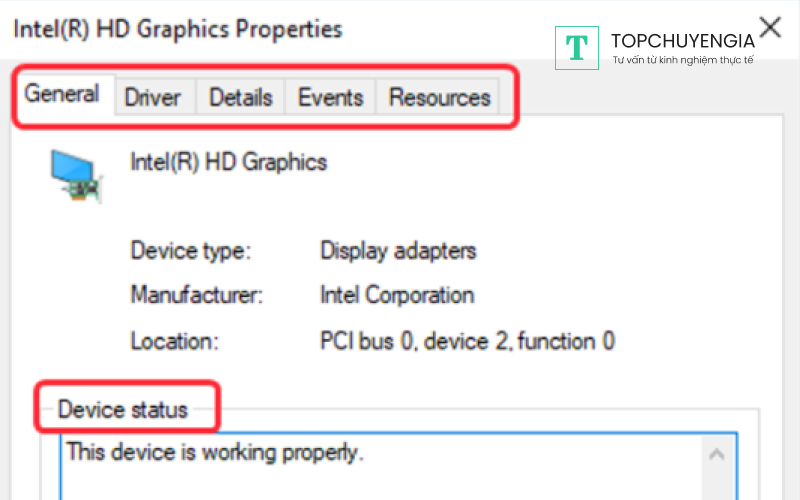Click inside the Device status text box

point(400,475)
